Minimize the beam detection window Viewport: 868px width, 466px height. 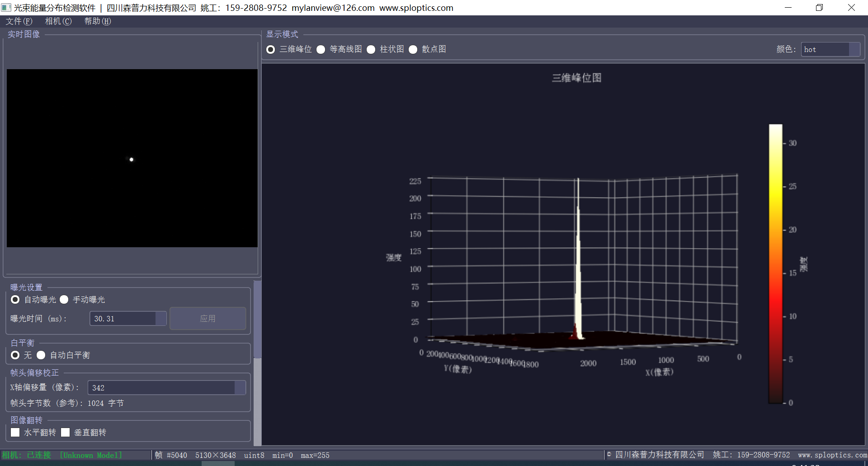pyautogui.click(x=788, y=8)
